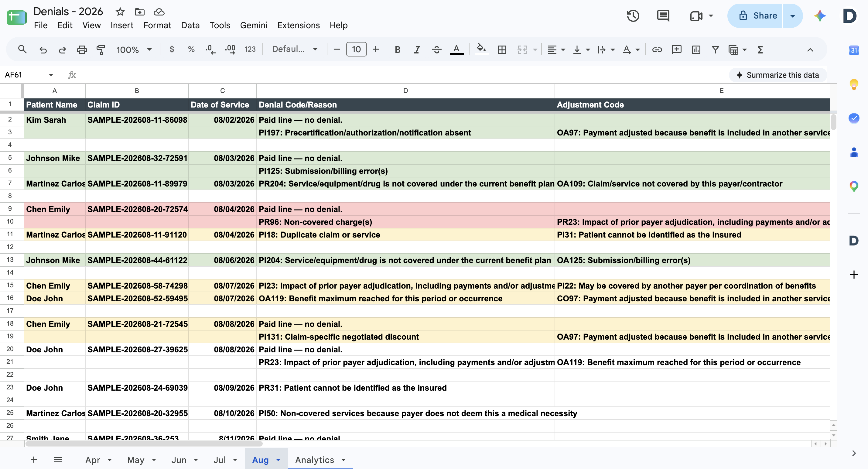Click the functions sigma icon

[x=760, y=50]
